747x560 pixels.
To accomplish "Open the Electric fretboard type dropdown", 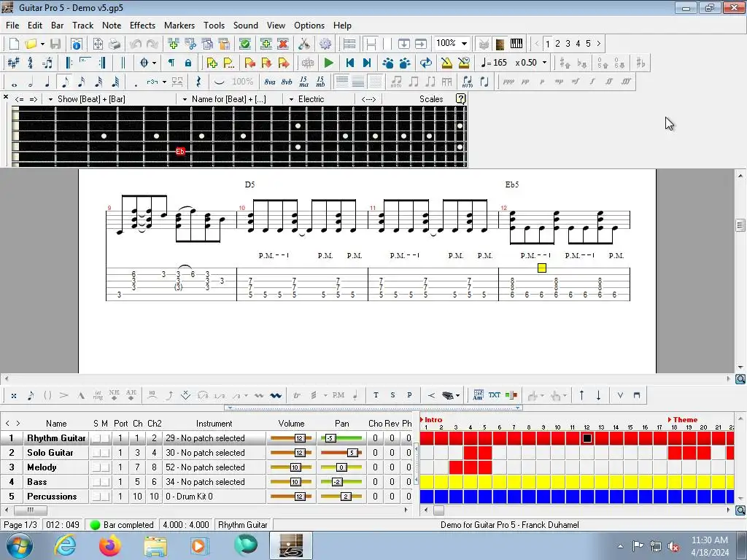I will pyautogui.click(x=291, y=99).
